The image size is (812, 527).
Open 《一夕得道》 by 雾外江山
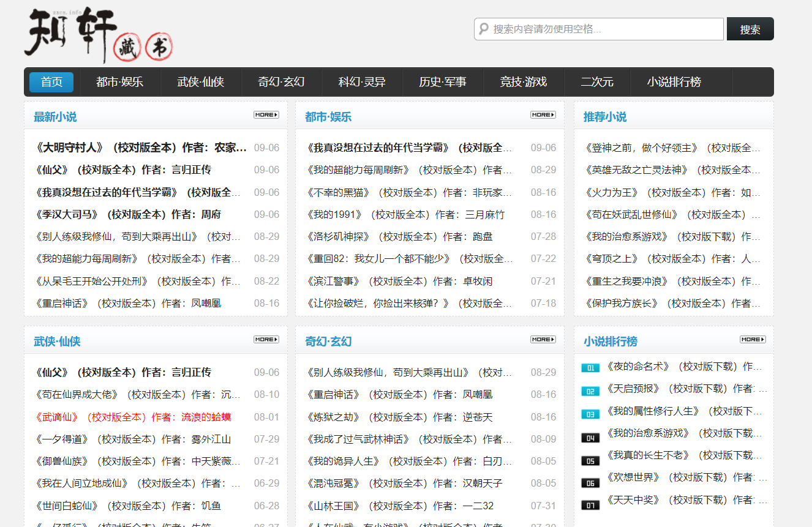133,439
